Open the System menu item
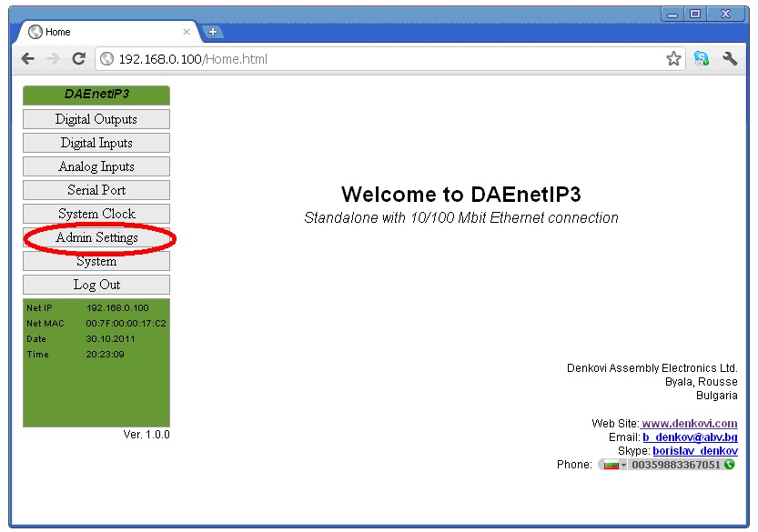The width and height of the screenshot is (758, 532). [96, 261]
